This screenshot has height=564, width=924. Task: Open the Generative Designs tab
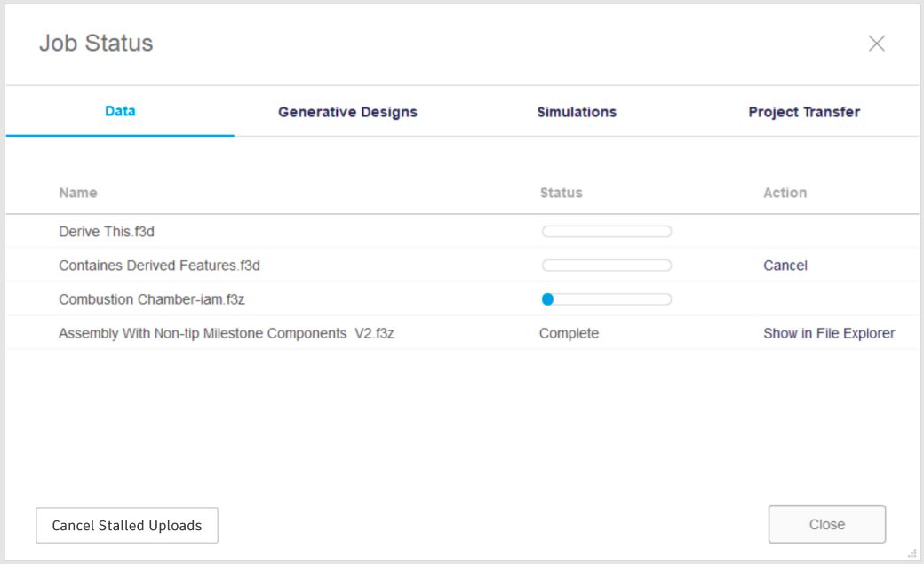coord(347,112)
